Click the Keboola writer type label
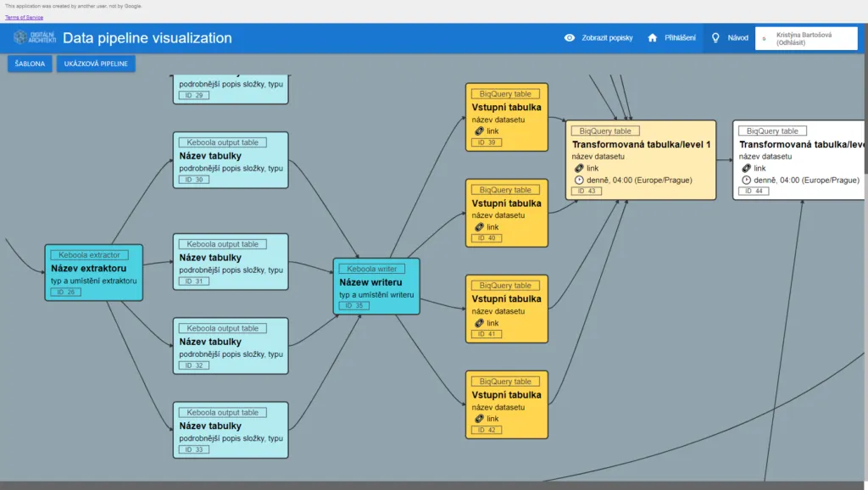Viewport: 868px width, 490px height. [371, 269]
